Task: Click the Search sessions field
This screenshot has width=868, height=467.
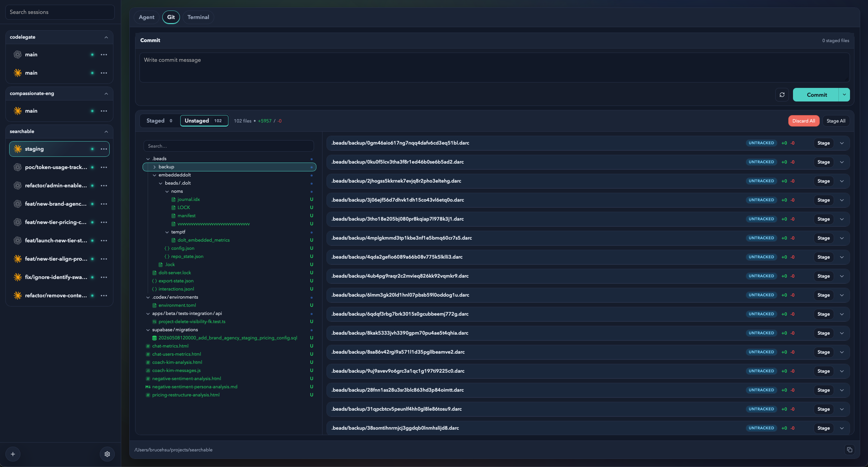Action: [60, 12]
